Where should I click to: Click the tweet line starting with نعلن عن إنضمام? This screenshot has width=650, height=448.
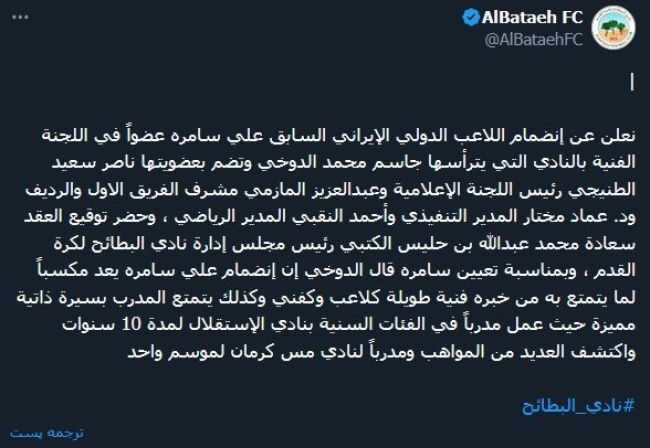[x=330, y=132]
